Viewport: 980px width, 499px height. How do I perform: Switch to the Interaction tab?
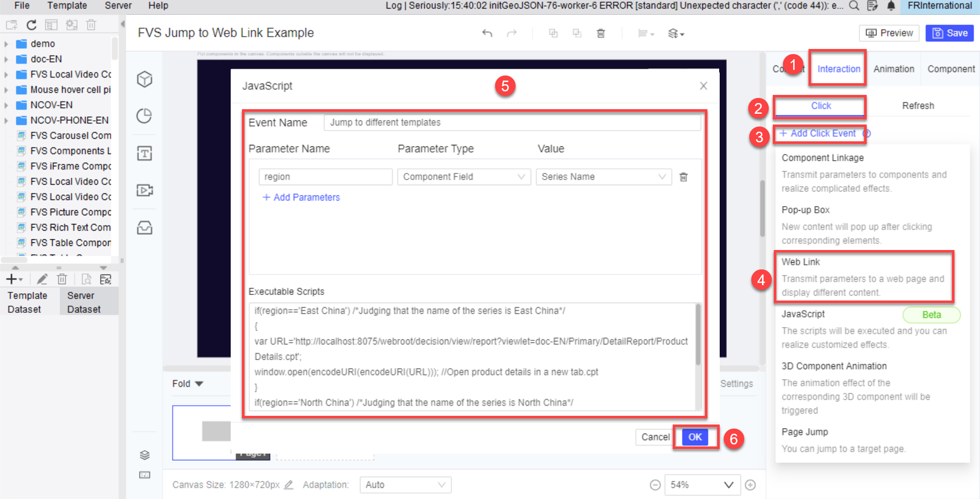(839, 69)
